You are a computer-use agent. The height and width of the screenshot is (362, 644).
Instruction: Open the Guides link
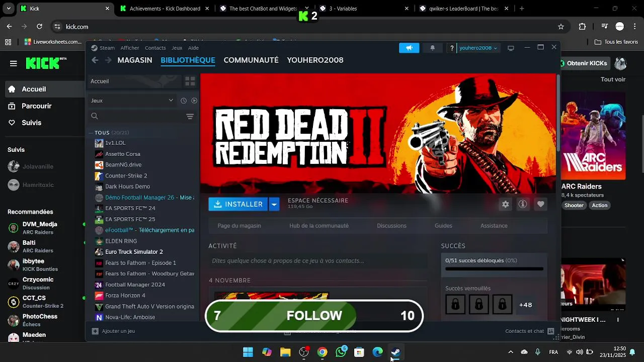[x=443, y=226]
